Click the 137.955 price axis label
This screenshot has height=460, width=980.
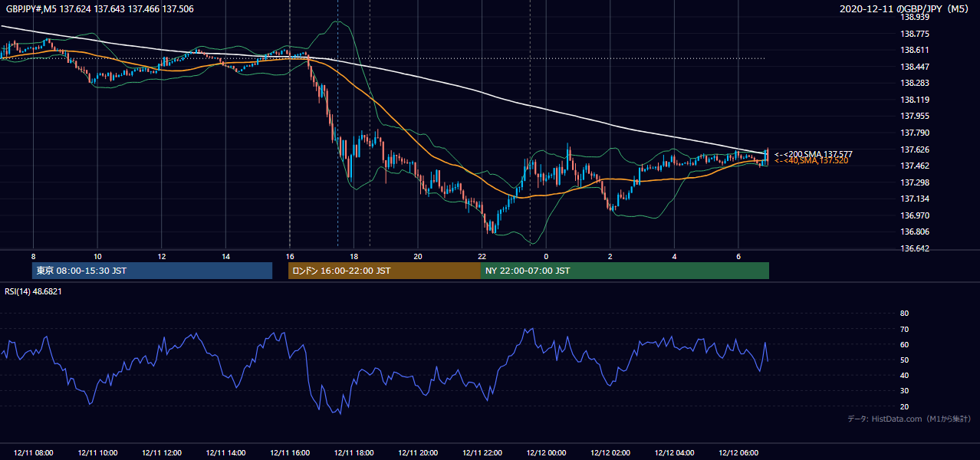(916, 117)
